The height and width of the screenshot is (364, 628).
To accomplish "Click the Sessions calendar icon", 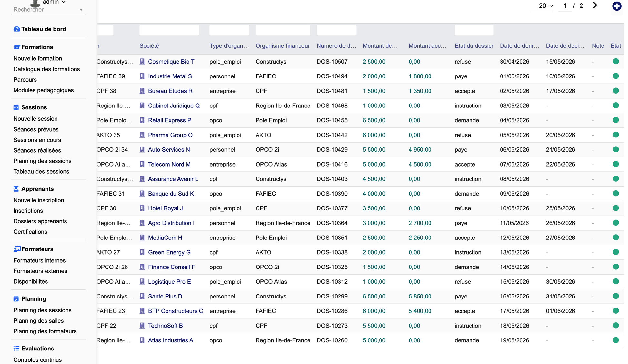I will click(x=16, y=107).
